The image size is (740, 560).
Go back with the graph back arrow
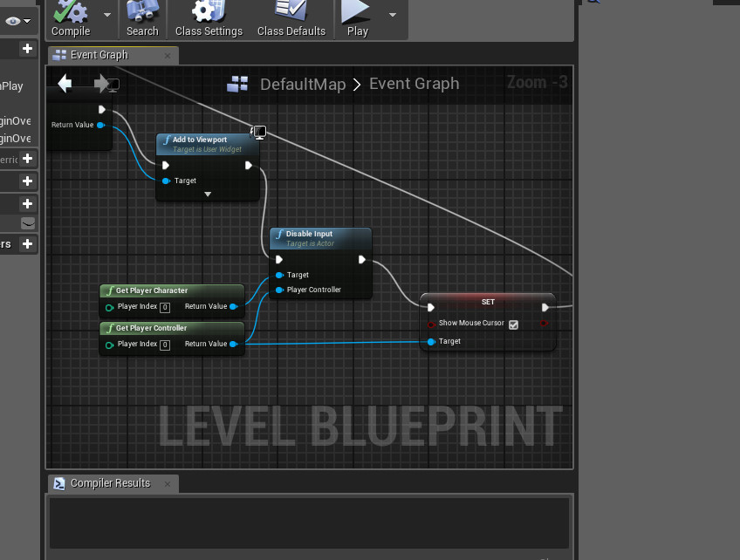click(65, 84)
